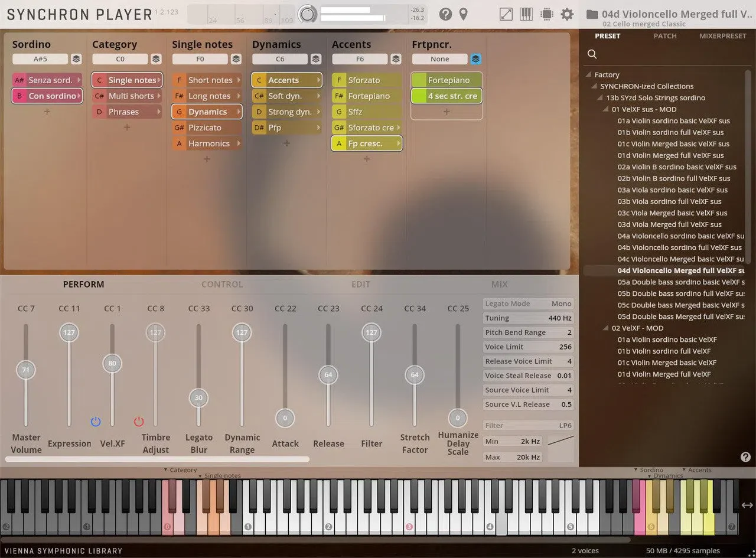756x558 pixels.
Task: Click the location pin icon in the top bar
Action: pos(464,14)
